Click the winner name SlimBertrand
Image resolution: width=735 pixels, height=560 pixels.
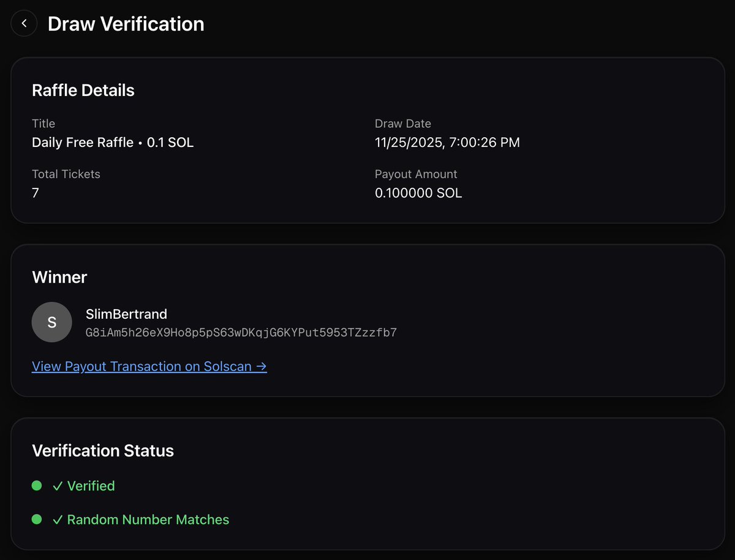click(x=126, y=314)
